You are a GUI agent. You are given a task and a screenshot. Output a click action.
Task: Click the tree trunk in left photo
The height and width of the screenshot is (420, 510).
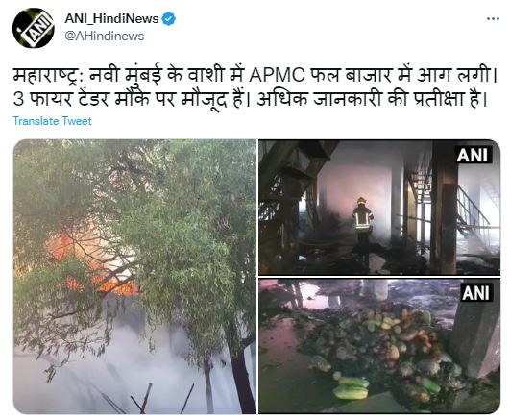[x=242, y=376]
